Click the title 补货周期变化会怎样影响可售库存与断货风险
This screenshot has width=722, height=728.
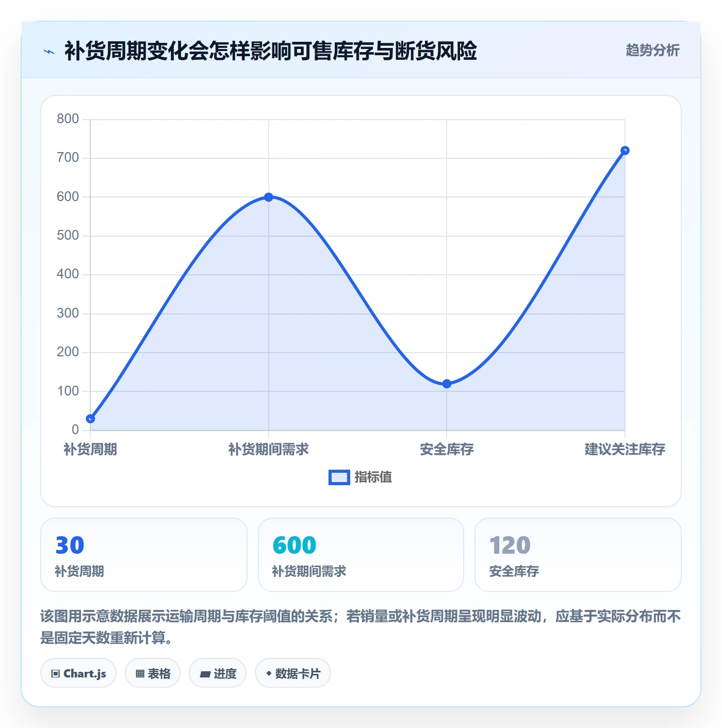coord(270,51)
